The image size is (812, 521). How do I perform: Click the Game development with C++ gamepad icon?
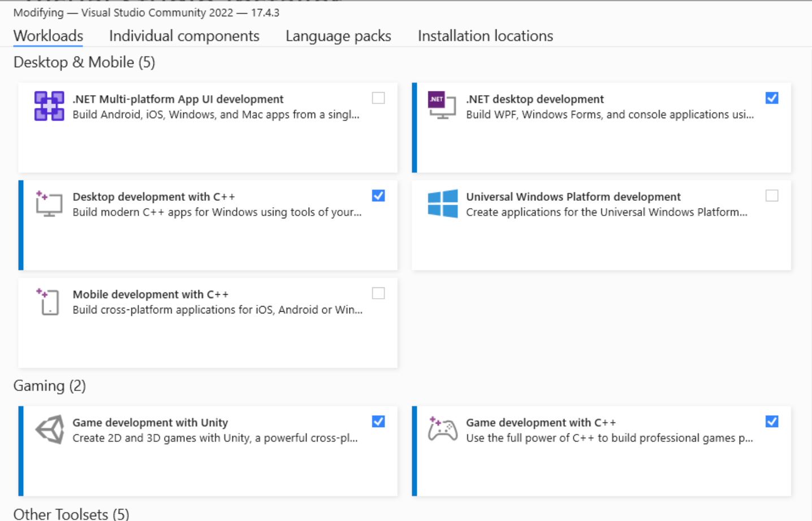[442, 429]
